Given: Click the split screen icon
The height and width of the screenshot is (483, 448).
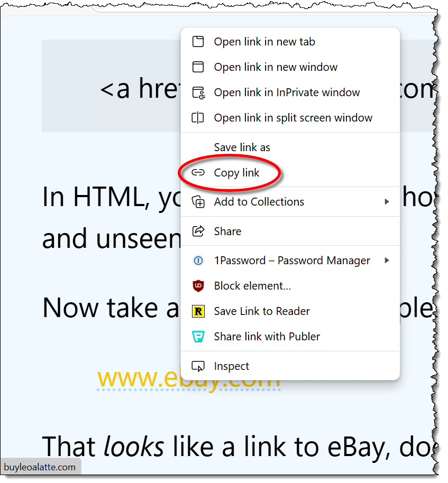Looking at the screenshot, I should [x=198, y=118].
